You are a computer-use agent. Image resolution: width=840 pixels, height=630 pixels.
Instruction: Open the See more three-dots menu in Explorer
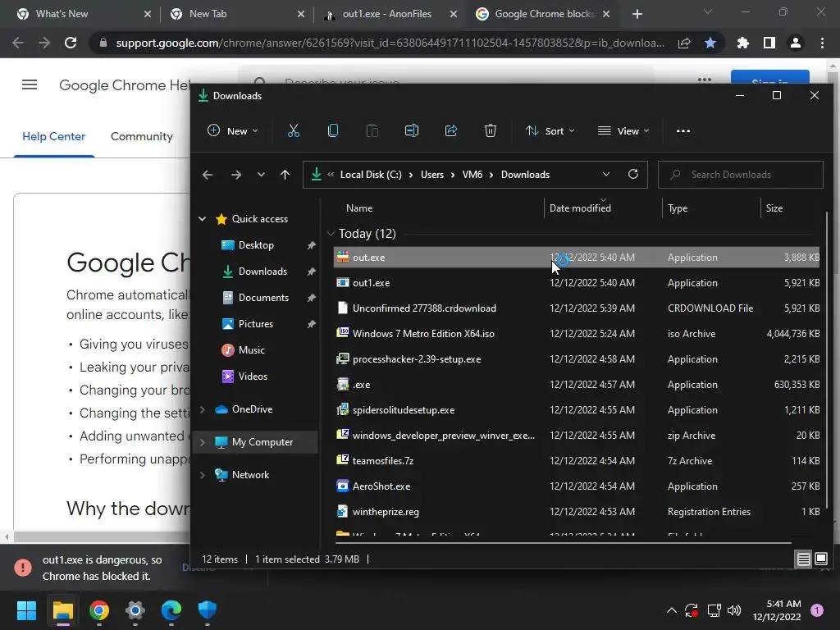683,130
